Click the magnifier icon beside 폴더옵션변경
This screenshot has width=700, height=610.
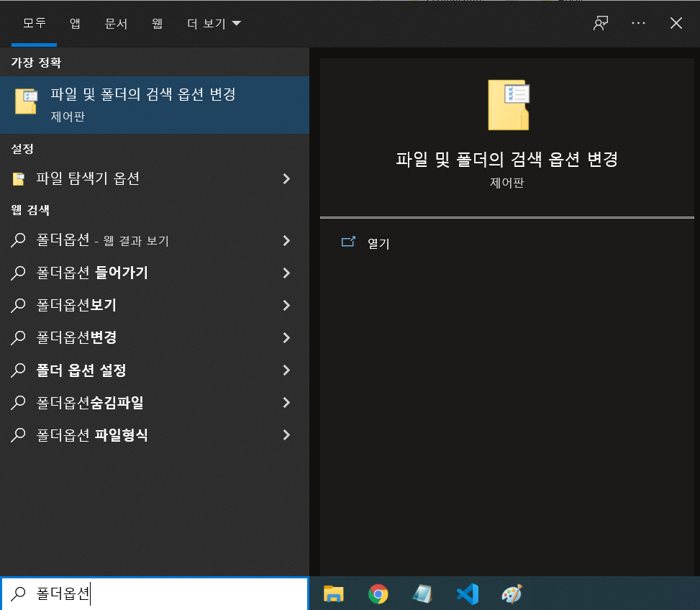click(18, 338)
